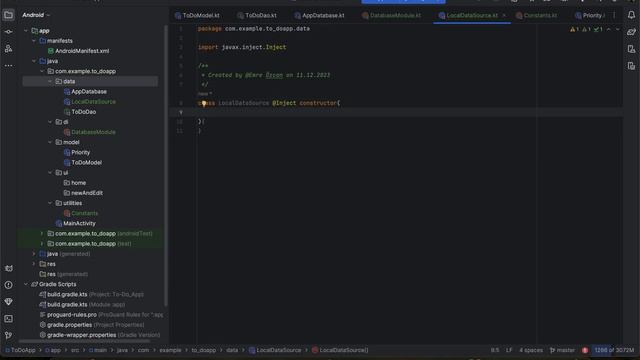Open the Gradle tool window icon
Image resolution: width=640 pixels, height=360 pixels.
click(x=631, y=32)
